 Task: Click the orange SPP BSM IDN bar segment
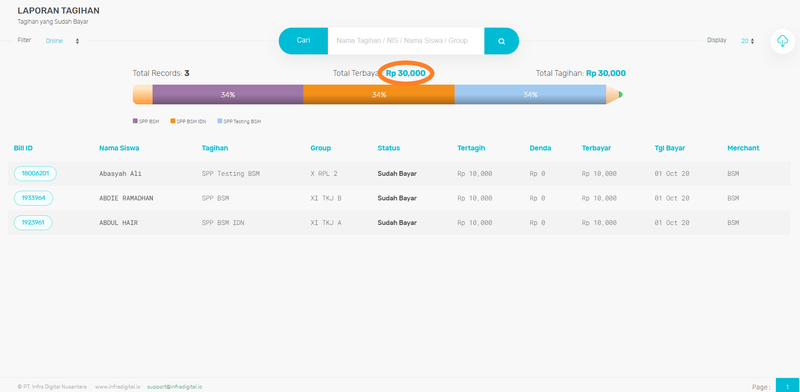click(379, 94)
